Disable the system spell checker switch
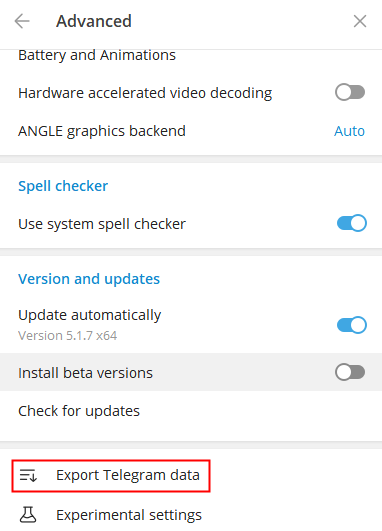The height and width of the screenshot is (531, 382). (x=352, y=223)
